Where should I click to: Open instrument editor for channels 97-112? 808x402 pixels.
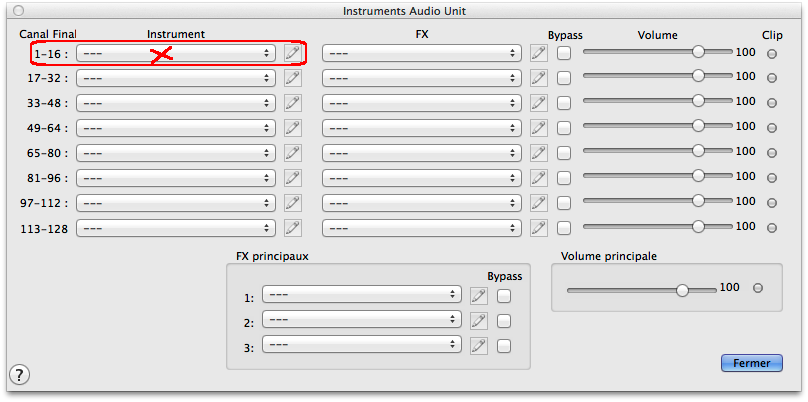[293, 203]
